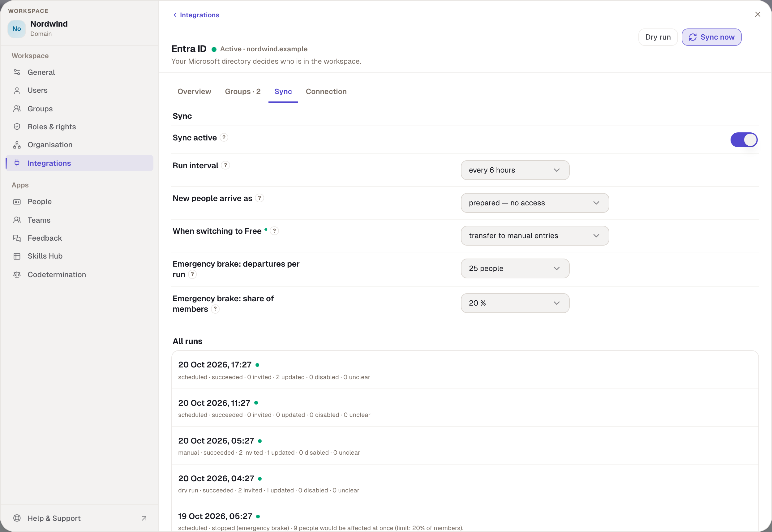Screen dimensions: 772x532
Task: Open the transfer to manual entries dropdown
Action: [535, 236]
